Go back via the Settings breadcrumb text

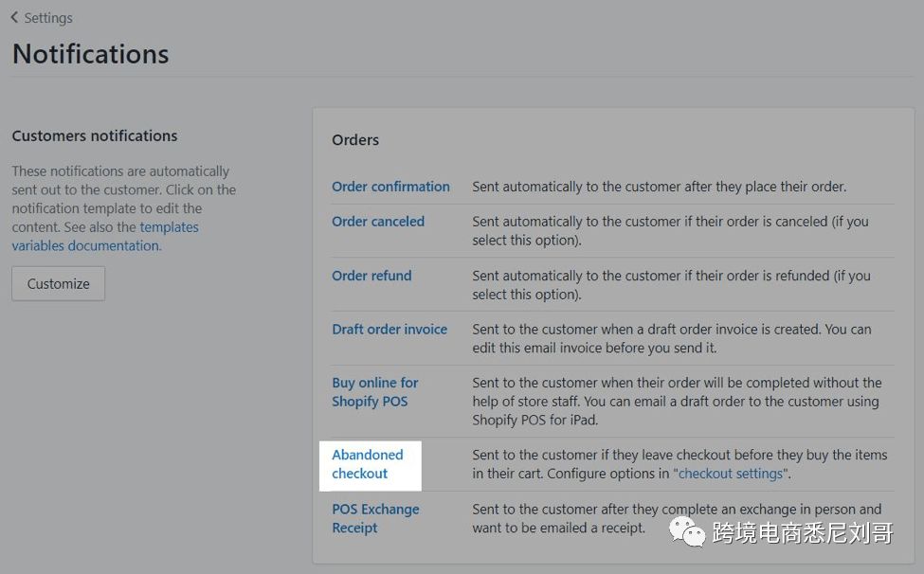pyautogui.click(x=48, y=18)
